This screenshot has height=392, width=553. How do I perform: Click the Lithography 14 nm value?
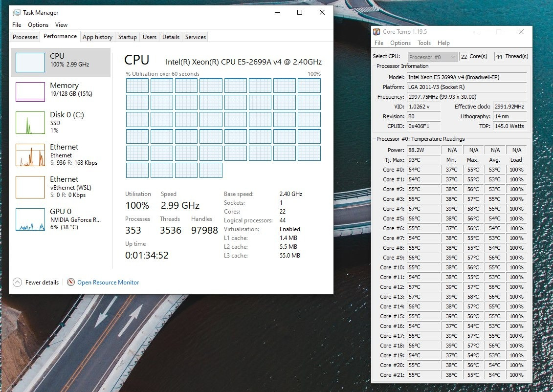point(509,116)
